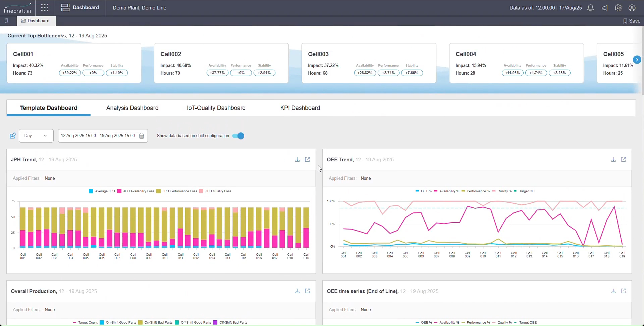Expand the Overall Production chart externally
This screenshot has width=644, height=326.
pyautogui.click(x=308, y=291)
